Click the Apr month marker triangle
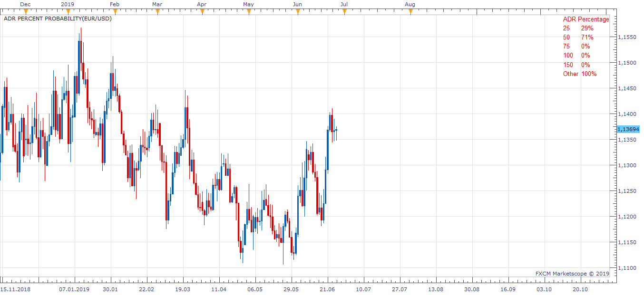Screen dimensions: 644x295 tap(202, 12)
